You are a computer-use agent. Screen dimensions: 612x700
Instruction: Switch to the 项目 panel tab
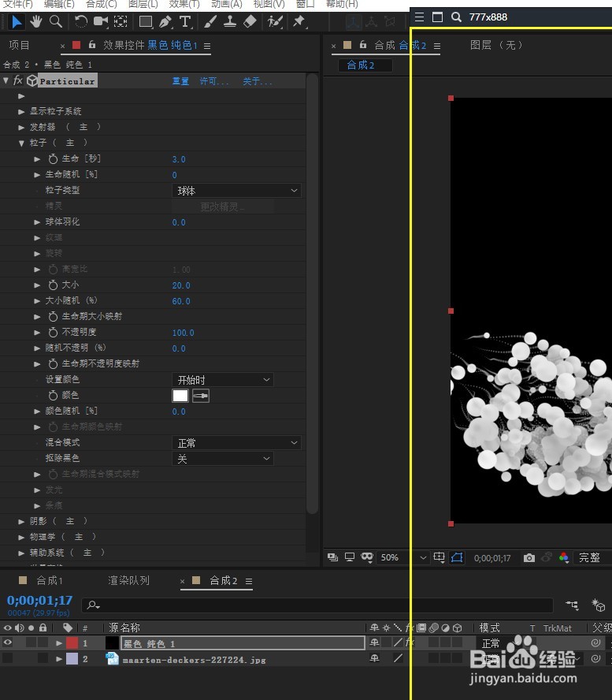pos(19,45)
